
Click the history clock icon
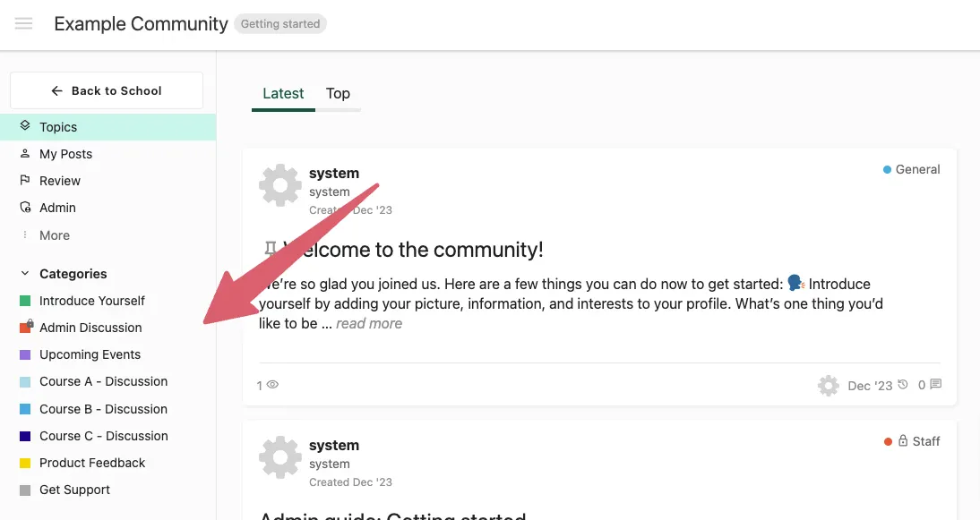point(902,384)
